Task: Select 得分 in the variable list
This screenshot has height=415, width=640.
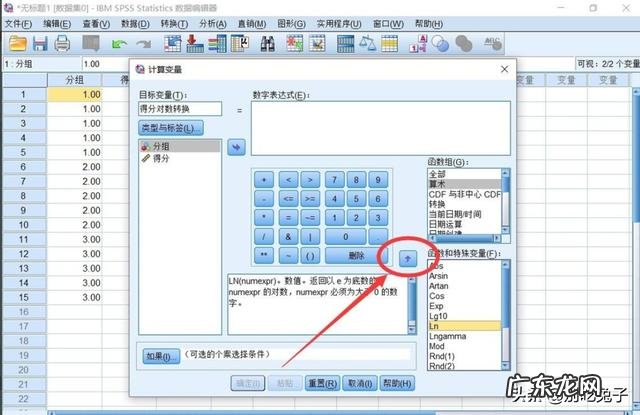Action: click(180, 158)
